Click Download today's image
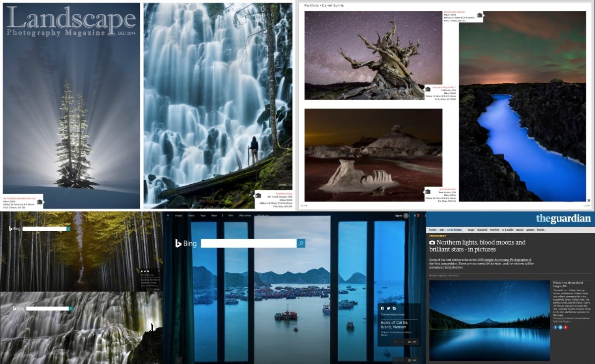 click(393, 314)
